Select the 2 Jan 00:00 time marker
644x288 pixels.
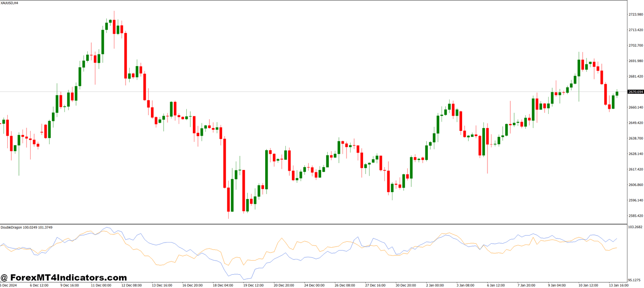(435, 285)
